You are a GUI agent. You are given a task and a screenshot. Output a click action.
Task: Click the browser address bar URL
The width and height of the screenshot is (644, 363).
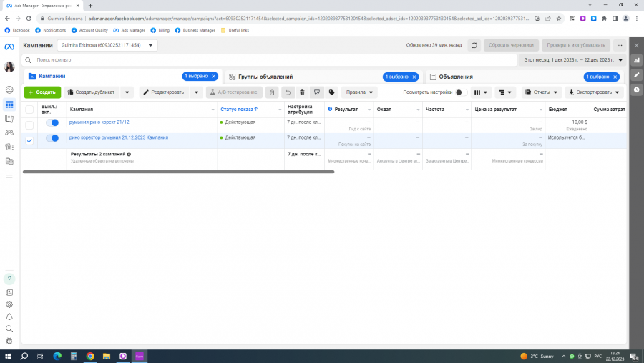click(x=308, y=19)
